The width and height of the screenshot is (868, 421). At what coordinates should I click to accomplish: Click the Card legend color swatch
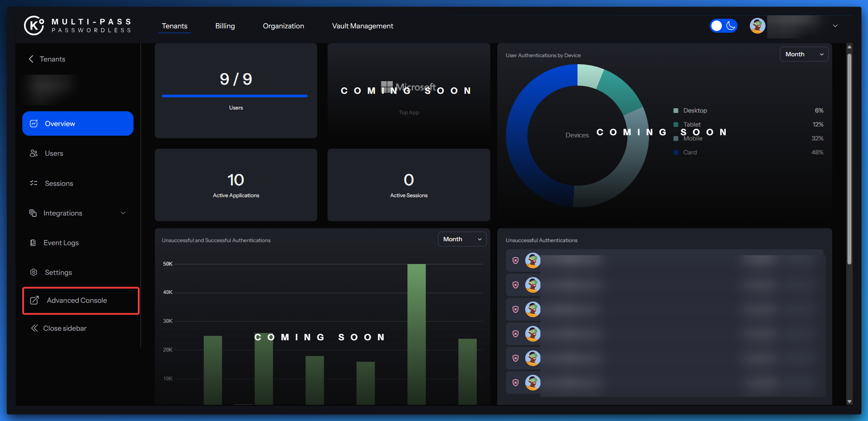676,152
